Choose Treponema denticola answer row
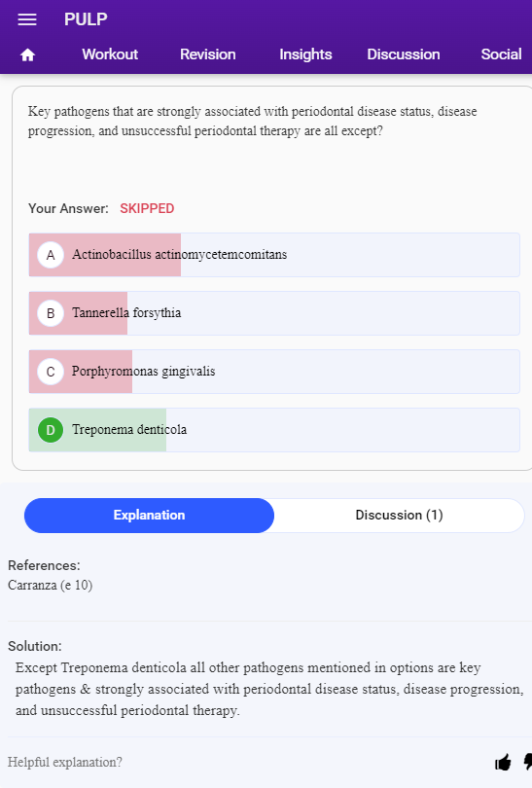The width and height of the screenshot is (532, 788). [x=274, y=430]
